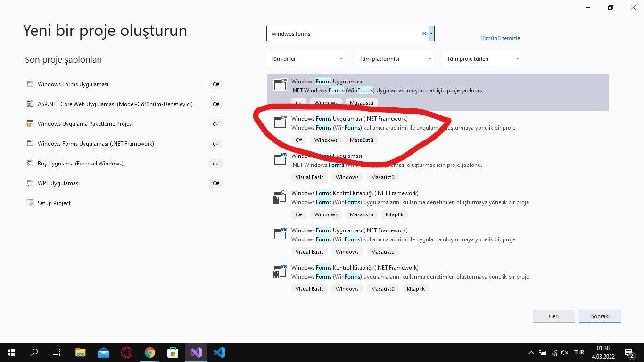Screen dimensions: 644x362
Task: Click the C# Windows Forms Kontrol Kitaplığı icon
Action: click(x=280, y=196)
